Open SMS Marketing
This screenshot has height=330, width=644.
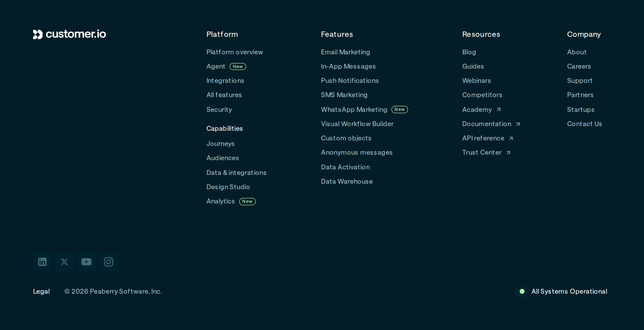click(344, 95)
